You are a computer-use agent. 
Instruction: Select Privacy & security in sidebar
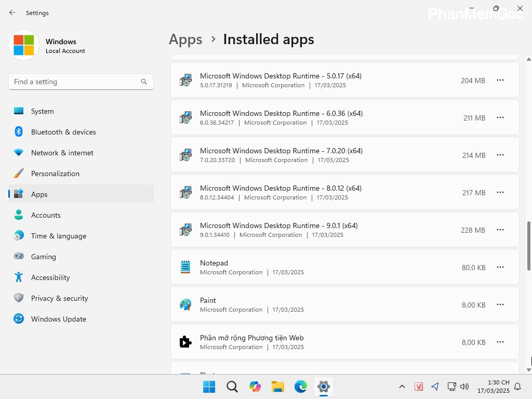pos(59,298)
